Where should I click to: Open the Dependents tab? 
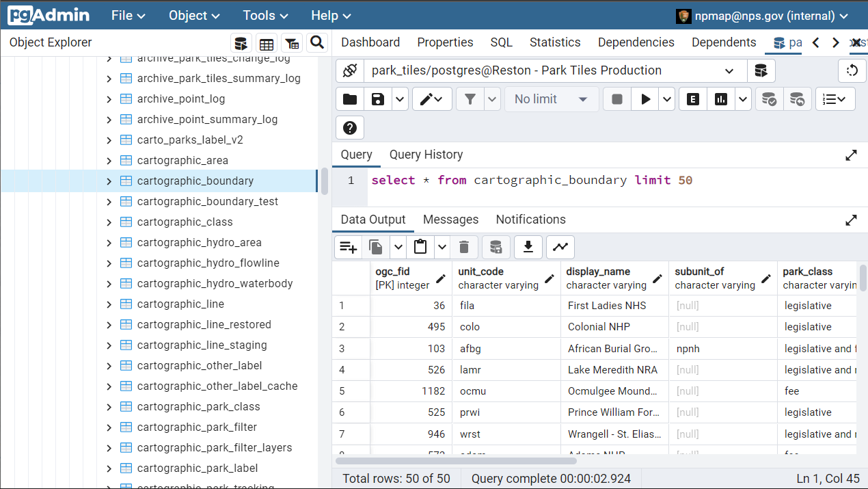coord(724,42)
